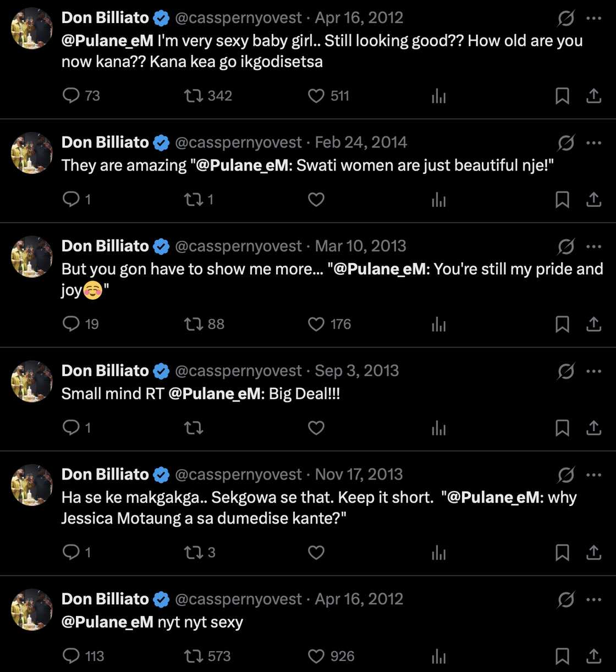Reply to the Apr 16 'Still looking good' tweet
This screenshot has height=672, width=616.
[x=71, y=96]
